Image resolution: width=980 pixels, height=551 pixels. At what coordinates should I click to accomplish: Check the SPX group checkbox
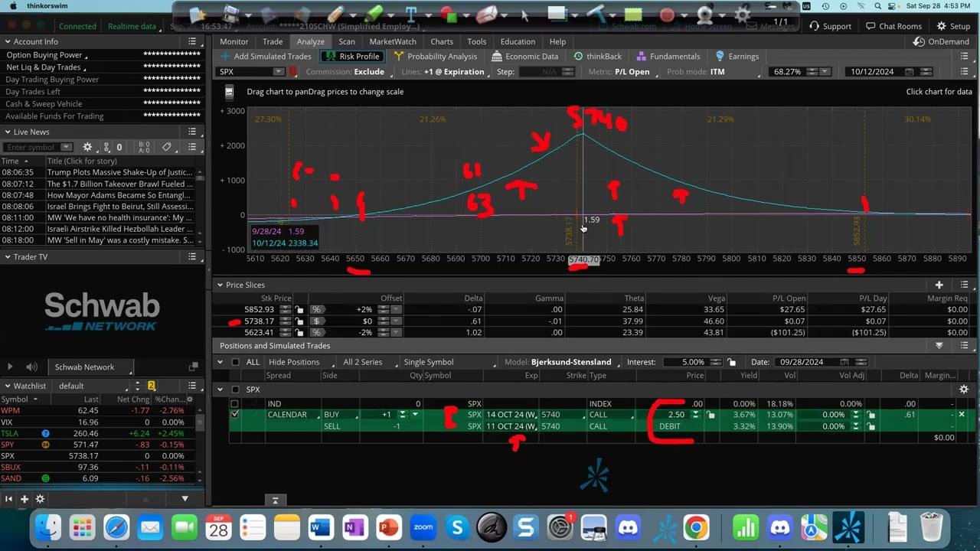pyautogui.click(x=235, y=390)
